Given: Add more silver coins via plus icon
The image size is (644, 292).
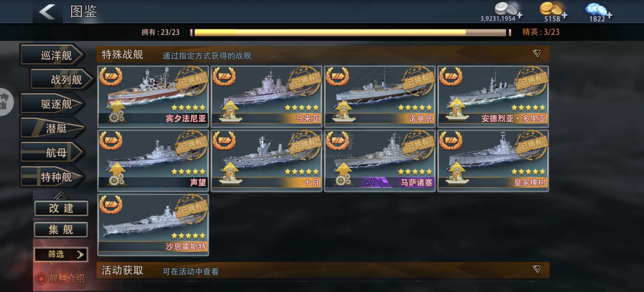Looking at the screenshot, I should [x=519, y=15].
